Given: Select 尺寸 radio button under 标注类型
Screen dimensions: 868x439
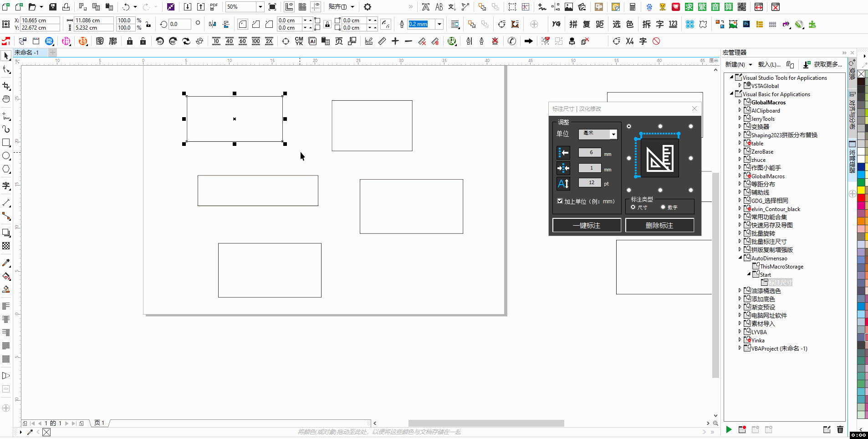Looking at the screenshot, I should 633,207.
